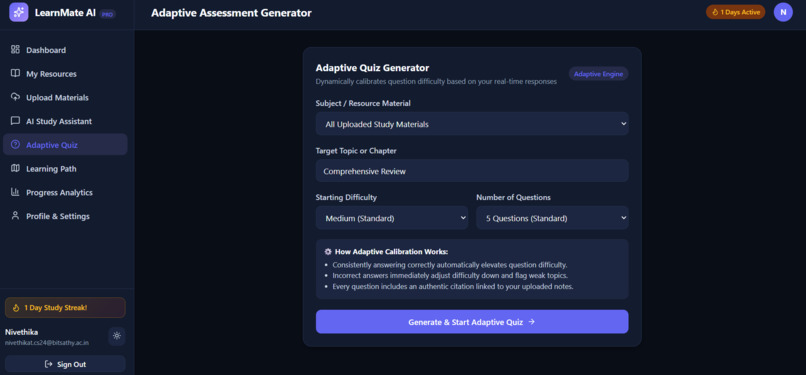Click the arrow icon on the Generate button

(x=532, y=322)
